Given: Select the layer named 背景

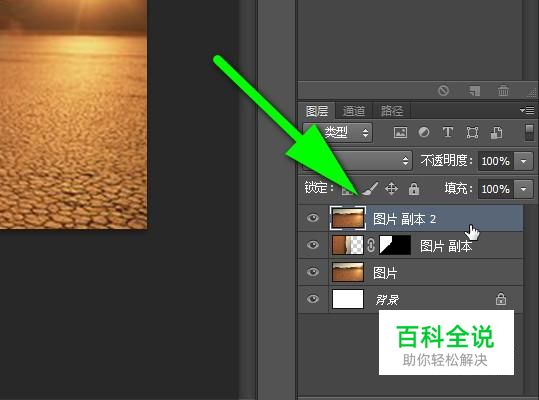Looking at the screenshot, I should tap(387, 300).
